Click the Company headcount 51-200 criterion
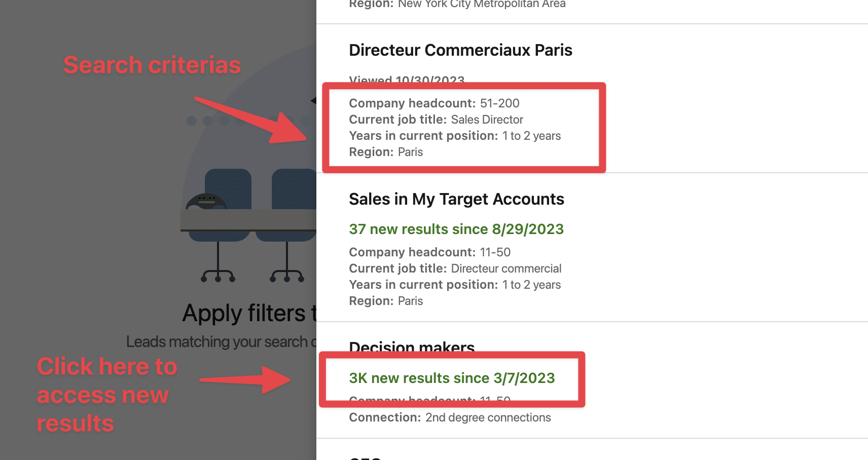This screenshot has height=460, width=868. [x=433, y=103]
